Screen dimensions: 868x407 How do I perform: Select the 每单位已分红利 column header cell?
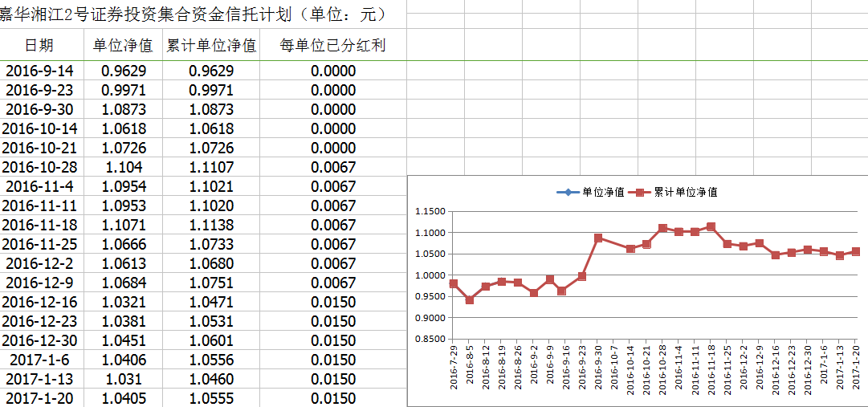[332, 46]
